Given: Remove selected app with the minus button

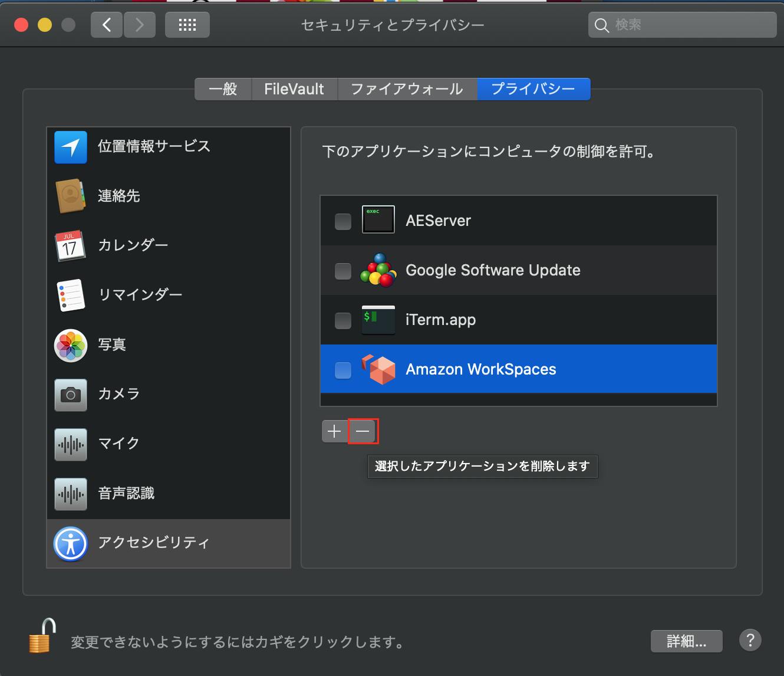Looking at the screenshot, I should [x=363, y=431].
